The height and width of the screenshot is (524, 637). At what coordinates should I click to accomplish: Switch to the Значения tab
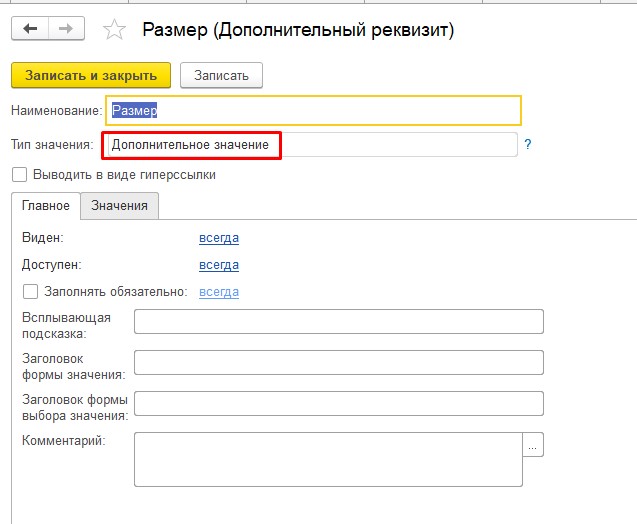pyautogui.click(x=119, y=206)
